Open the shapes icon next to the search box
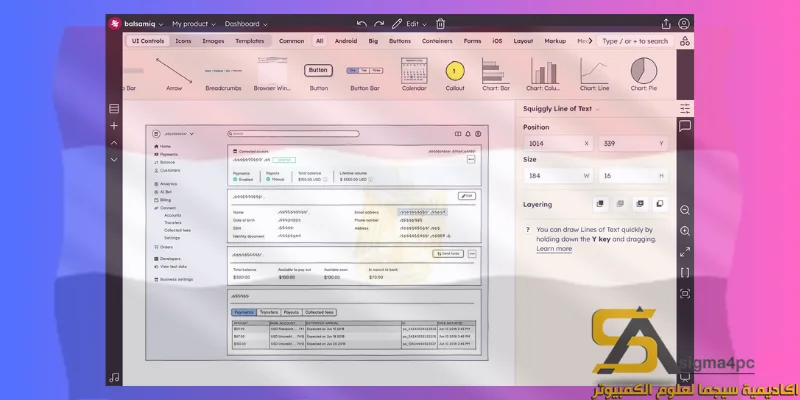This screenshot has height=400, width=800. 685,41
